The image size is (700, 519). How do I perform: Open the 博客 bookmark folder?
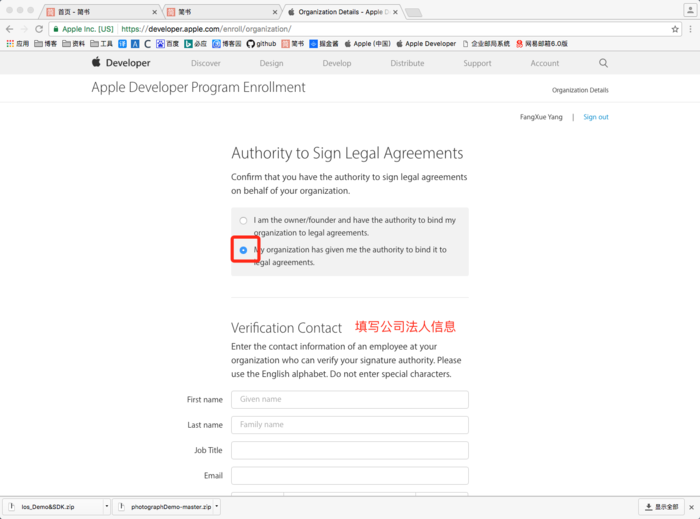(x=46, y=44)
